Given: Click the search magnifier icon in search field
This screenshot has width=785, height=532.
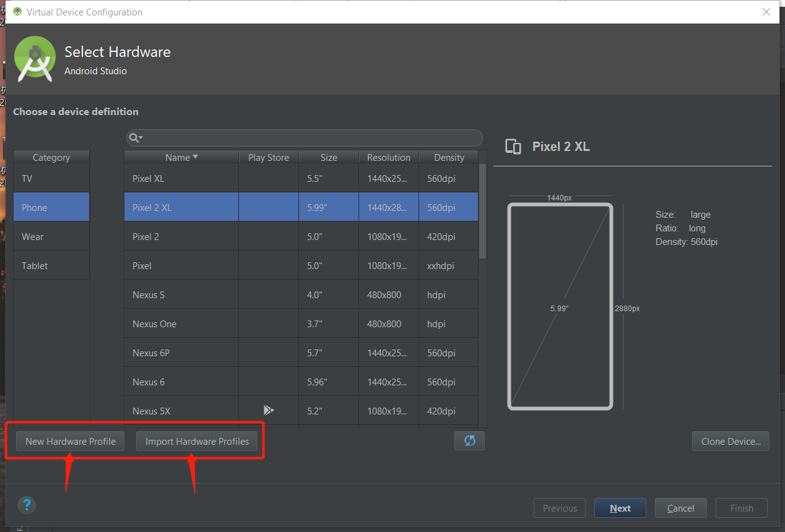Looking at the screenshot, I should tap(135, 137).
